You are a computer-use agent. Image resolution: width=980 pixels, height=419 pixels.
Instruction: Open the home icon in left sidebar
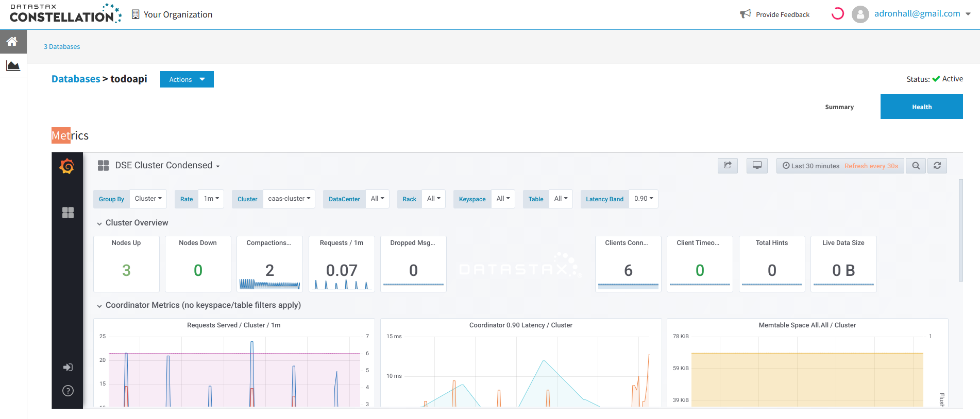coord(12,41)
